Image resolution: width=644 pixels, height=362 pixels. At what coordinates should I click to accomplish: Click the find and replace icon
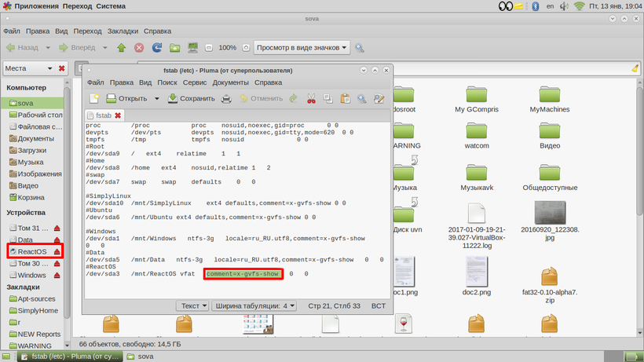(x=379, y=98)
